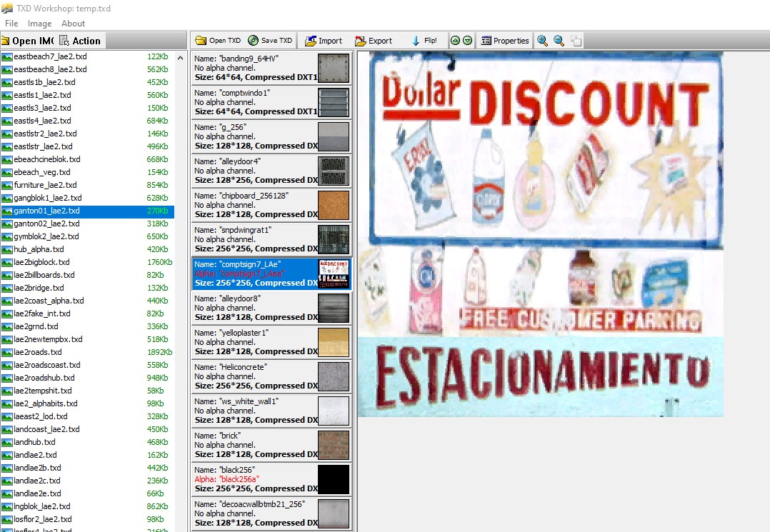Screen dimensions: 770x532
Task: Select ebeach_veg.txd file
Action: click(x=87, y=172)
